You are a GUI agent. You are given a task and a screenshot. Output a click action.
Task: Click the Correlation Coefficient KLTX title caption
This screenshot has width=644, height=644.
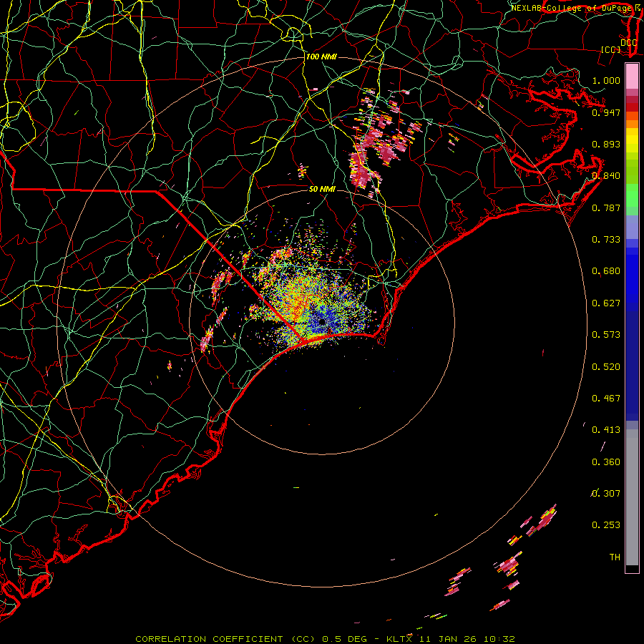326,639
